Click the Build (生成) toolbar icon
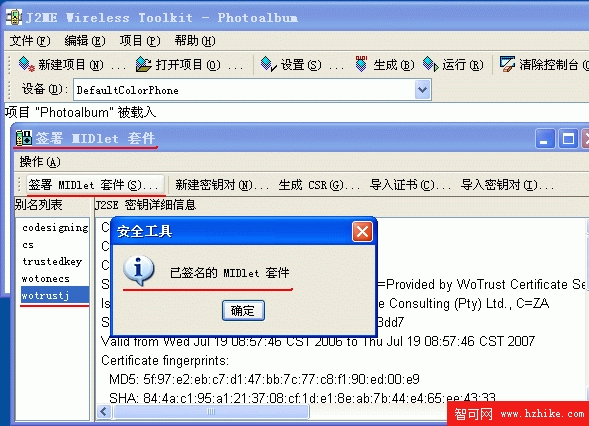This screenshot has width=589, height=426. 361,64
